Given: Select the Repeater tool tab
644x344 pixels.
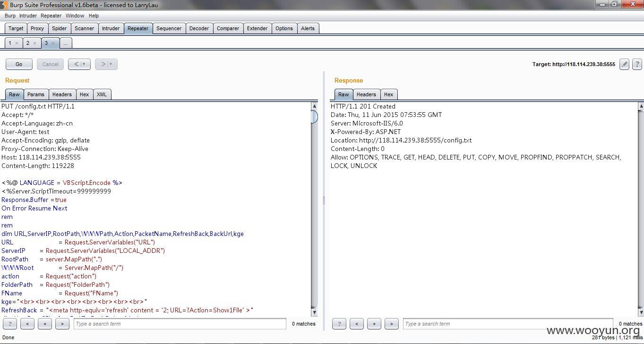Looking at the screenshot, I should (x=138, y=28).
